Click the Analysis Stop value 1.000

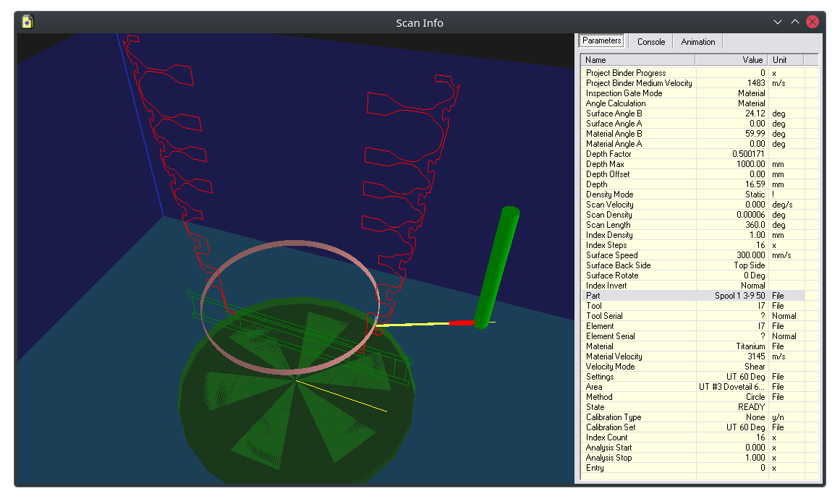[755, 458]
